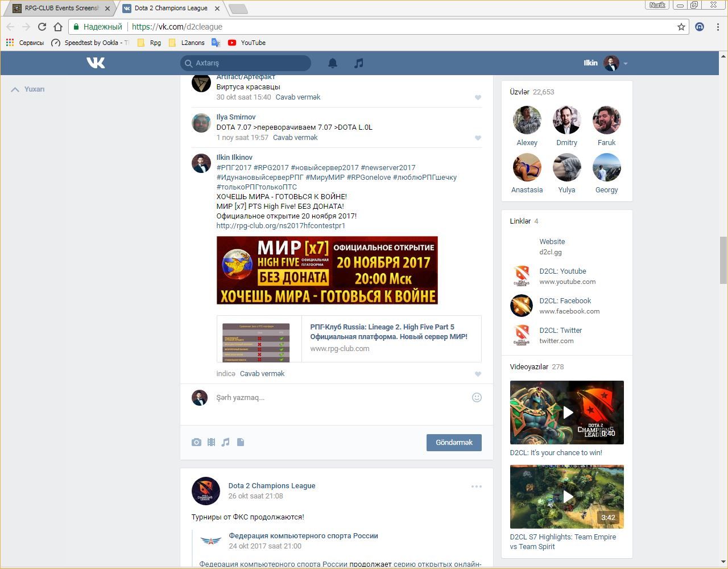The height and width of the screenshot is (569, 728).
Task: Open emoji picker smiley in comment box
Action: [477, 397]
